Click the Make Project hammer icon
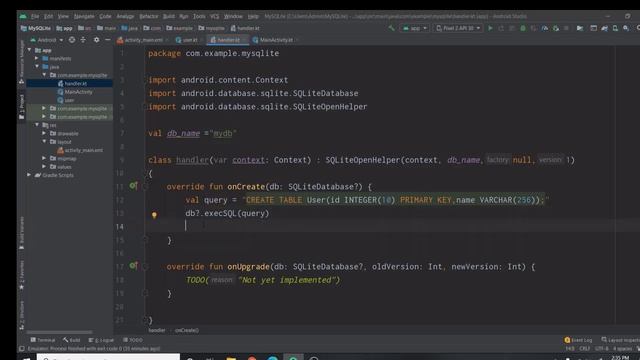The width and height of the screenshot is (640, 360). (391, 28)
